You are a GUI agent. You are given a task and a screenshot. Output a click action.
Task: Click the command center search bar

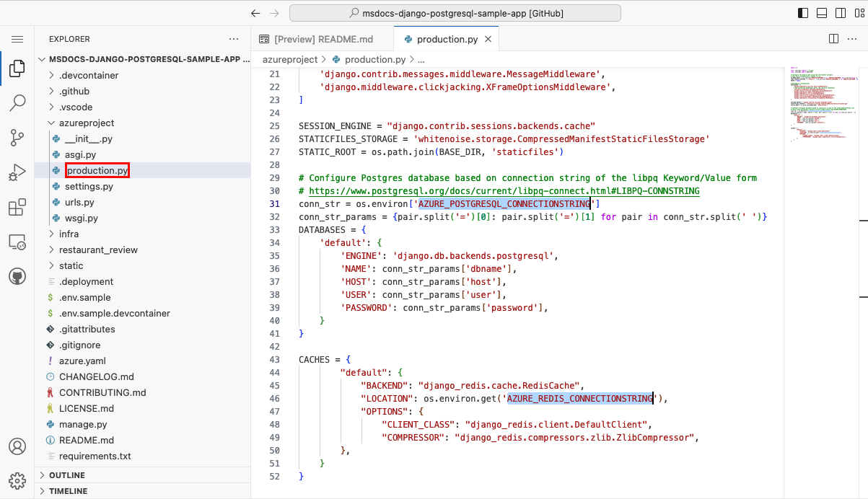(x=455, y=13)
